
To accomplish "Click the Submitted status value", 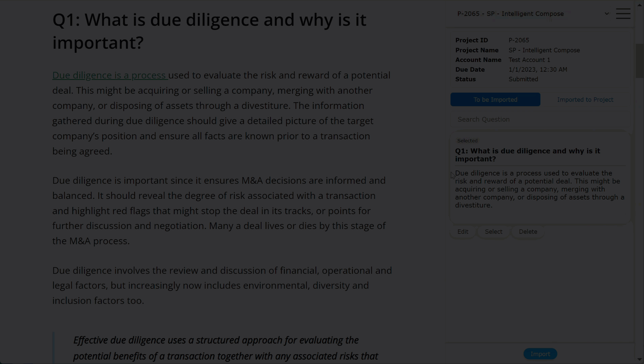I will (x=523, y=79).
